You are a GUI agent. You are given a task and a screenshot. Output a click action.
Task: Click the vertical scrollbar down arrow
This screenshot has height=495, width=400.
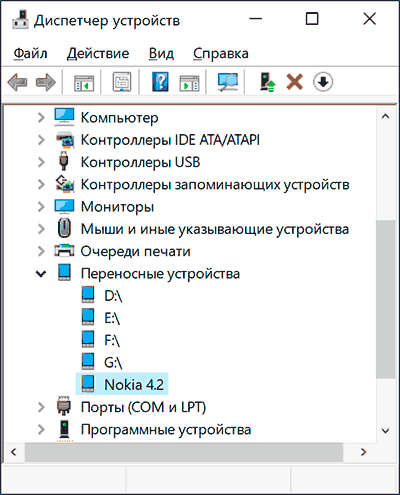coord(385,430)
